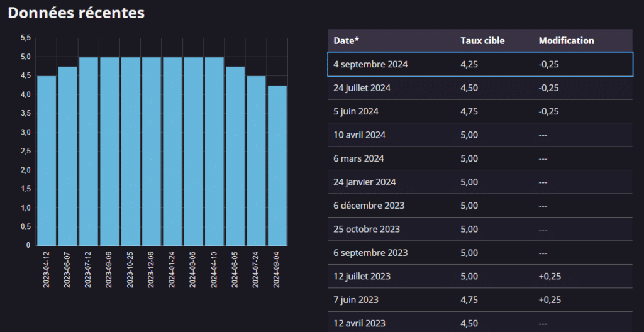Select the 2023-04-12 bar in the chart
644x332 pixels.
point(47,161)
